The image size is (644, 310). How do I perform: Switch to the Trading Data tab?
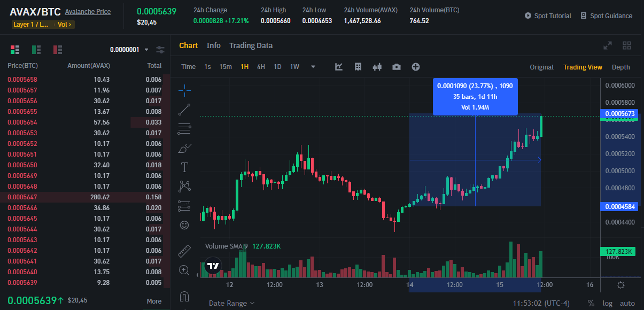[x=251, y=45]
